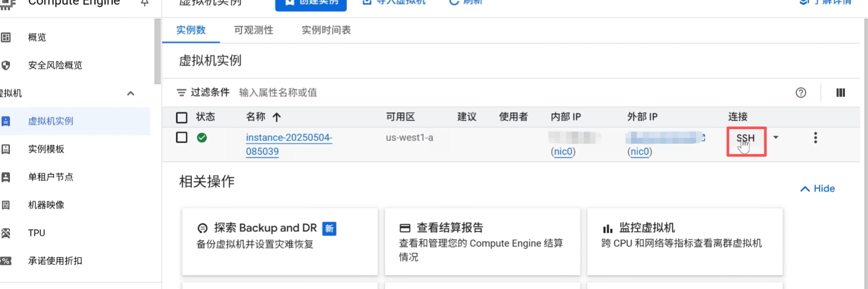Open the internal IP nic0 link
Screen dimensions: 868x289
(563, 152)
